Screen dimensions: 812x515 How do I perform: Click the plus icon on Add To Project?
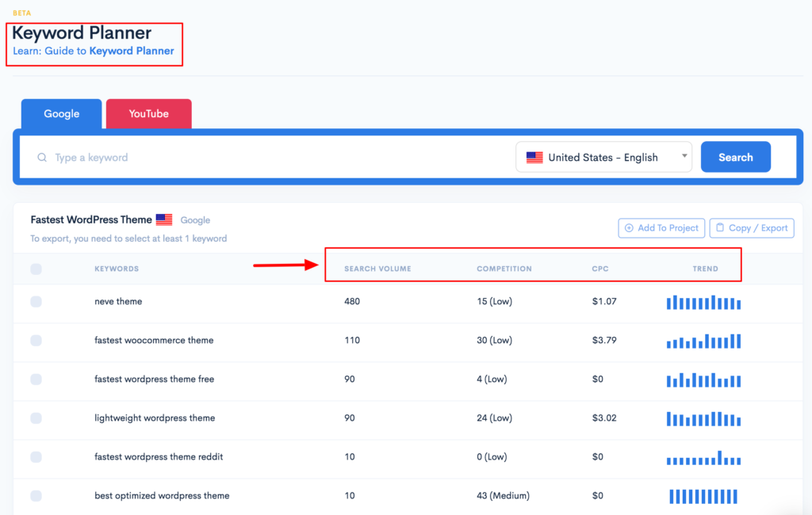tap(629, 227)
